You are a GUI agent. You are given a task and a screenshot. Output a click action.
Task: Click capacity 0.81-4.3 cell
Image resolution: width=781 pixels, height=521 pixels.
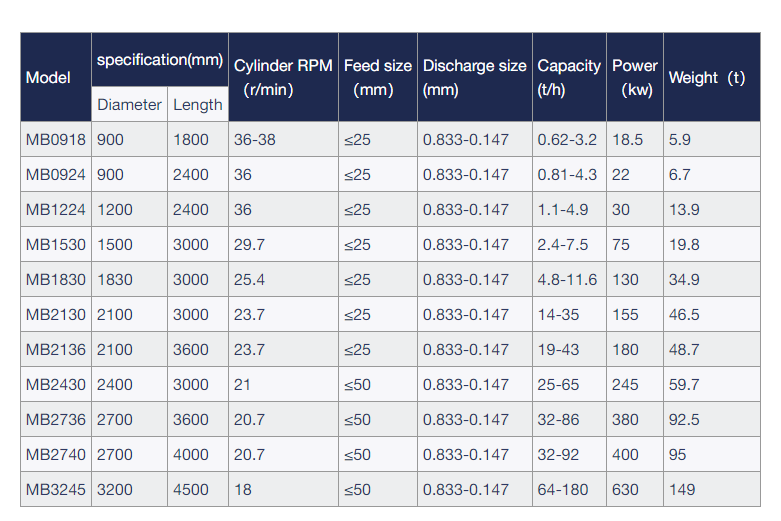coord(569,174)
